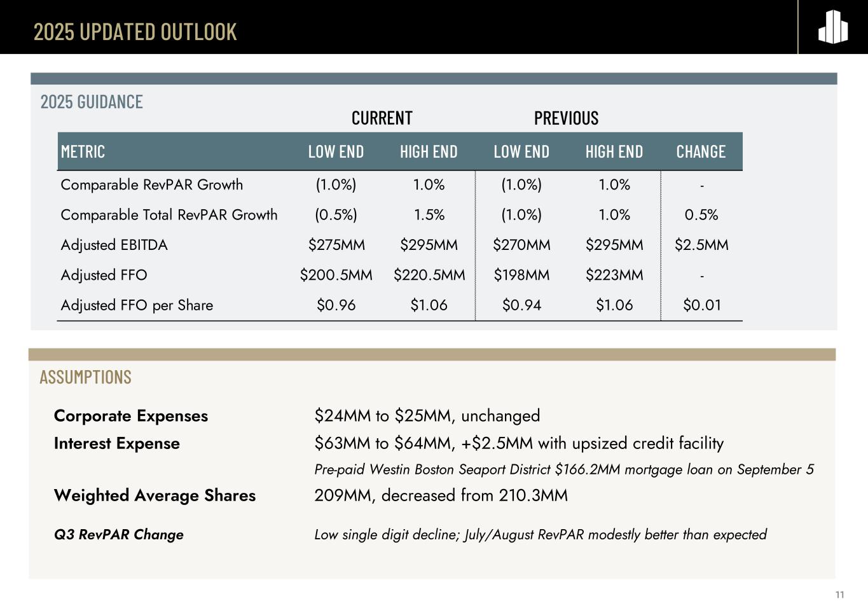Click the "Current" column group label
Viewport: 868px width, 608px height.
pyautogui.click(x=382, y=118)
